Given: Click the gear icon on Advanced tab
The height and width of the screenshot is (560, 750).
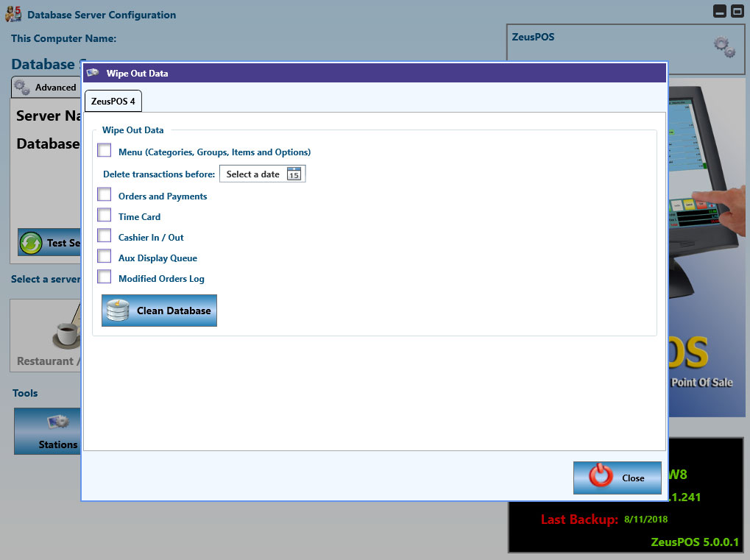Looking at the screenshot, I should point(22,87).
